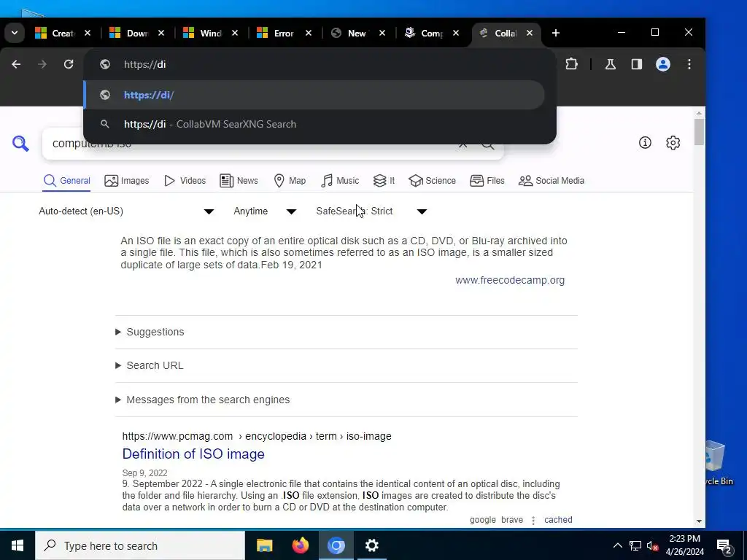The height and width of the screenshot is (560, 747).
Task: Close the 'Error' tab
Action: pyautogui.click(x=309, y=33)
